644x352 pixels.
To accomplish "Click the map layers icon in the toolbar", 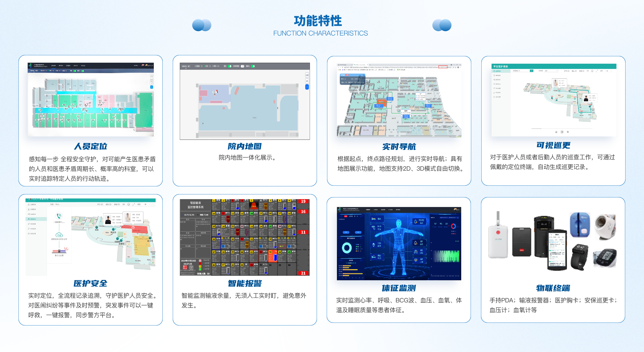I will pyautogui.click(x=129, y=204).
